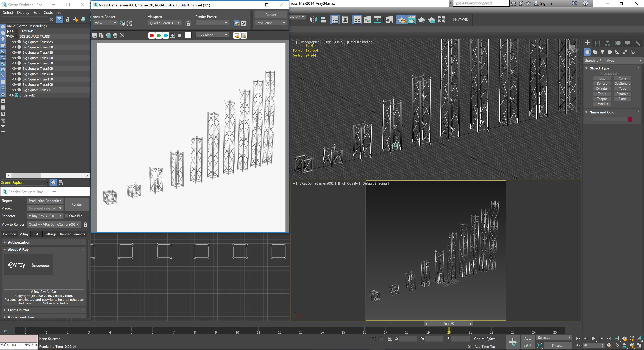Image resolution: width=644 pixels, height=350 pixels.
Task: Open Render Setup teapot gear icon
Action: [401, 20]
